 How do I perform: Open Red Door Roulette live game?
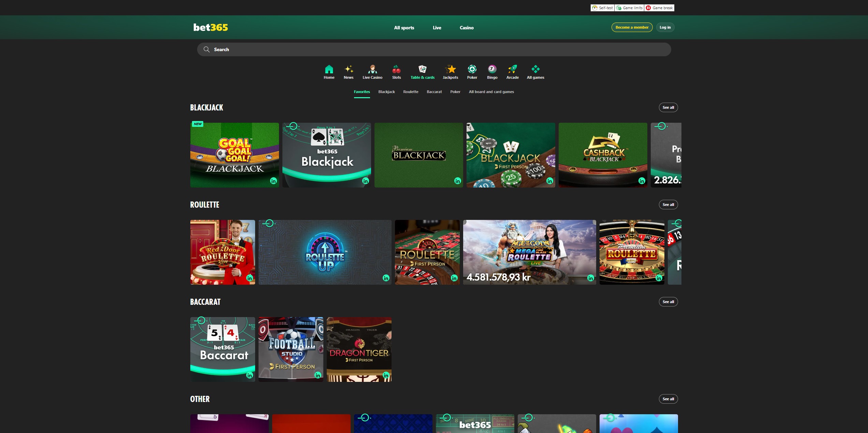coord(222,252)
